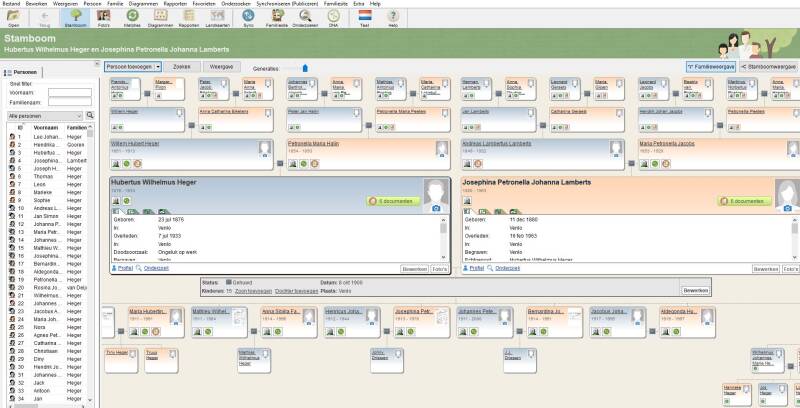
Task: Click Bewerken button in marriage status bar
Action: [x=695, y=291]
